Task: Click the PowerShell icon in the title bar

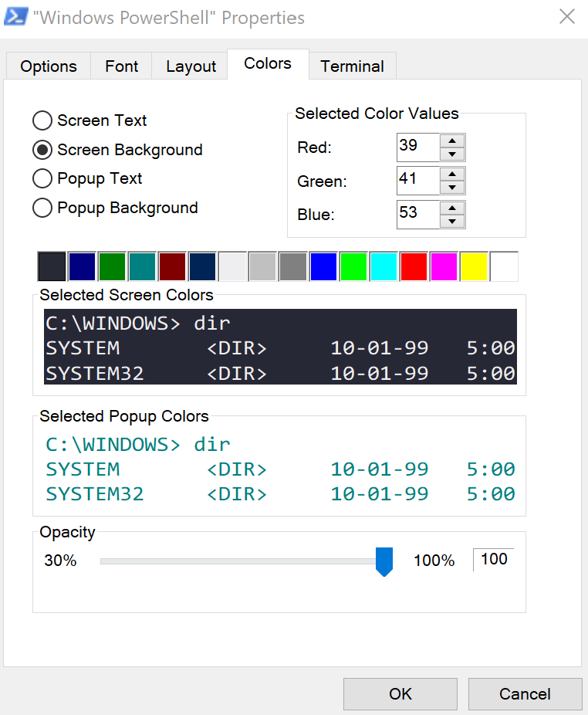Action: click(x=16, y=17)
